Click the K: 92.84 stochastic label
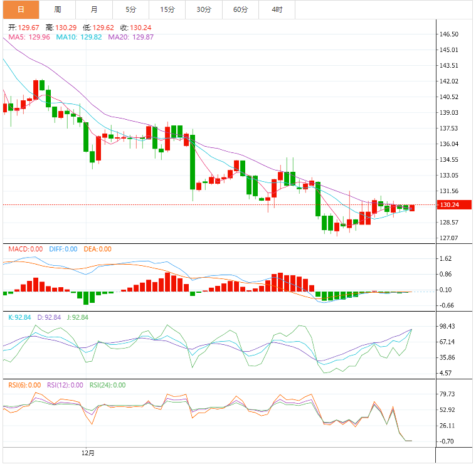476x469 pixels. (19, 317)
